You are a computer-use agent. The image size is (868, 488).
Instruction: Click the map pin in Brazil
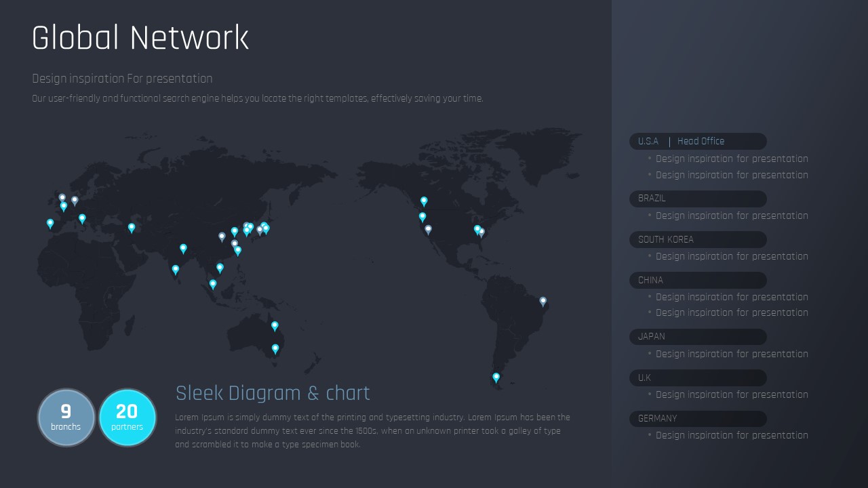click(542, 302)
